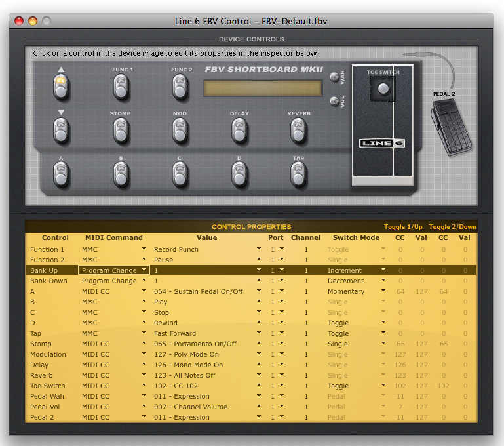The width and height of the screenshot is (504, 446).
Task: Click the Switch Mode column header
Action: click(x=356, y=237)
